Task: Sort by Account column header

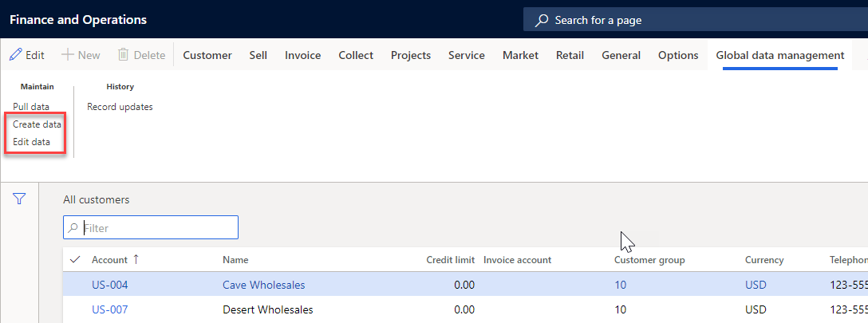Action: pyautogui.click(x=109, y=260)
